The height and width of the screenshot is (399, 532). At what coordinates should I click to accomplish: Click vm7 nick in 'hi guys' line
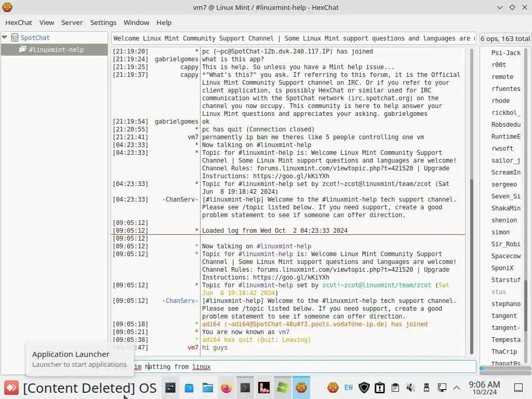coord(193,348)
